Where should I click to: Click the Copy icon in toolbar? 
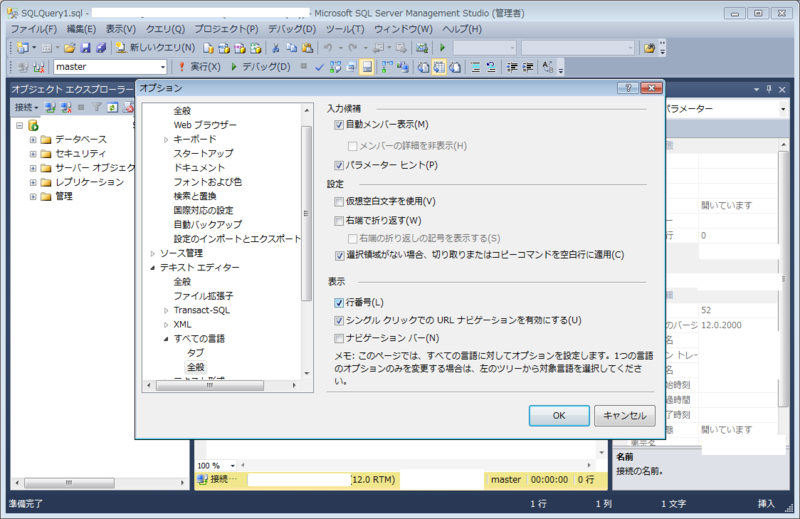(291, 48)
